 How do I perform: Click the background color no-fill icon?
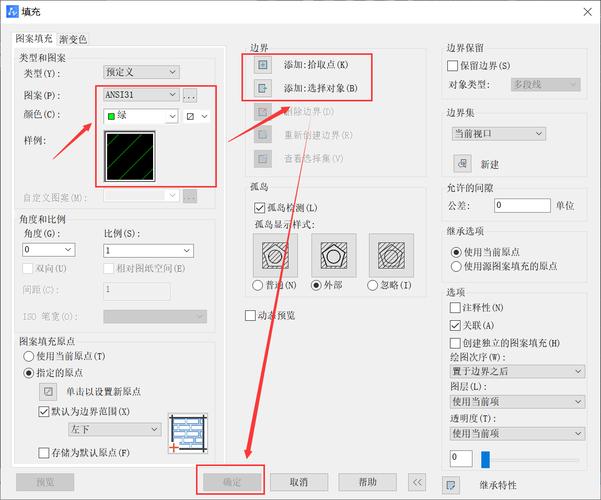(190, 116)
